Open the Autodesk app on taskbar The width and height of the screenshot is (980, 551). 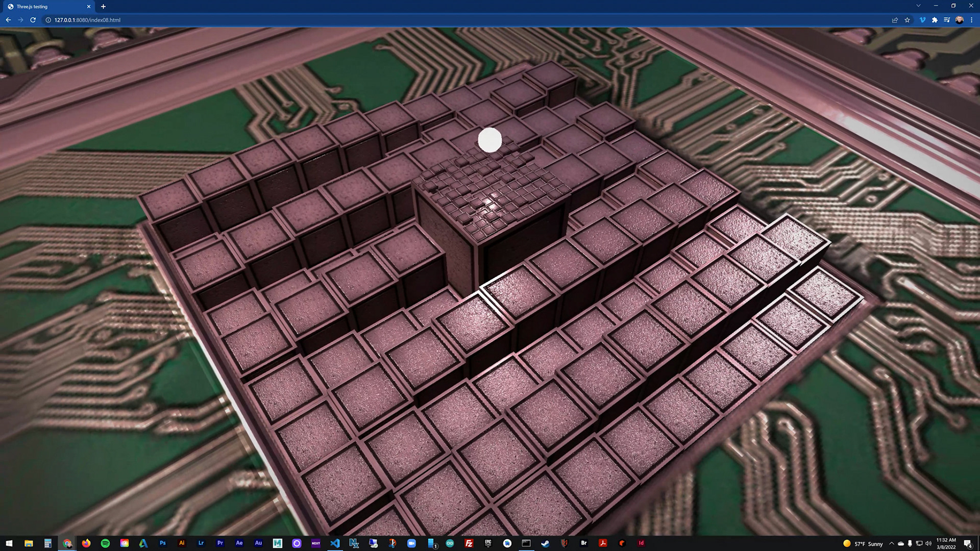click(143, 543)
